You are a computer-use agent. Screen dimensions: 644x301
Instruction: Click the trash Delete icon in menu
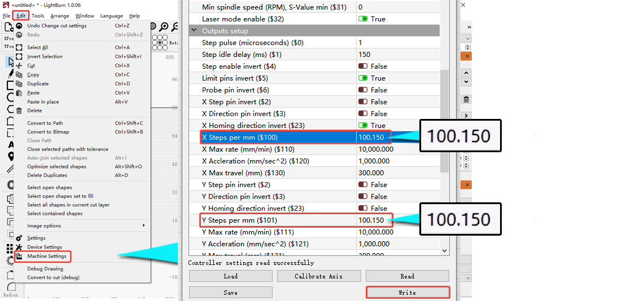coord(19,110)
